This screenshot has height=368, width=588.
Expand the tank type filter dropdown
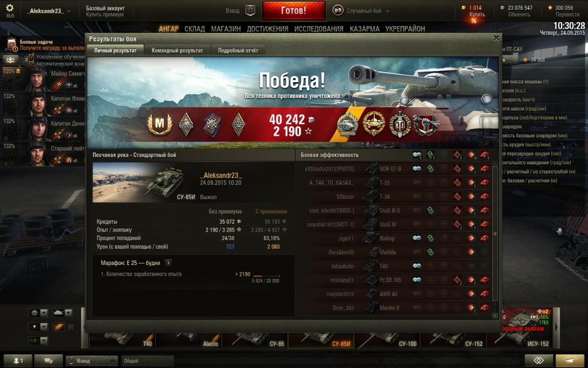(62, 313)
